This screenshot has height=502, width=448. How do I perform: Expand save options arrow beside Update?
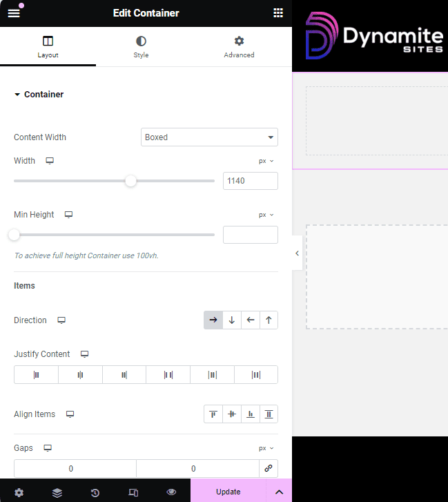279,492
